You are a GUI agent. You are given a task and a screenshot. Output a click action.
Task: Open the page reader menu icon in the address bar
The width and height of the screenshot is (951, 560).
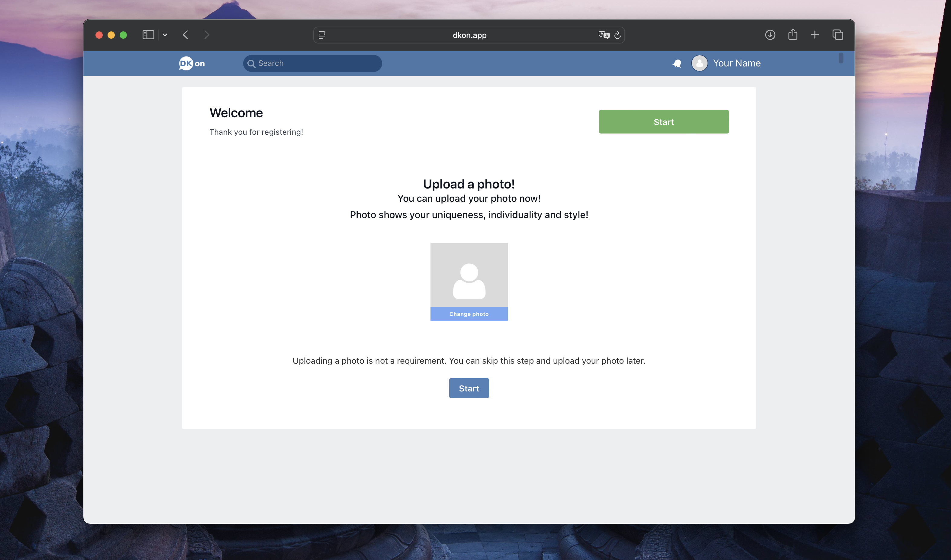pyautogui.click(x=321, y=35)
